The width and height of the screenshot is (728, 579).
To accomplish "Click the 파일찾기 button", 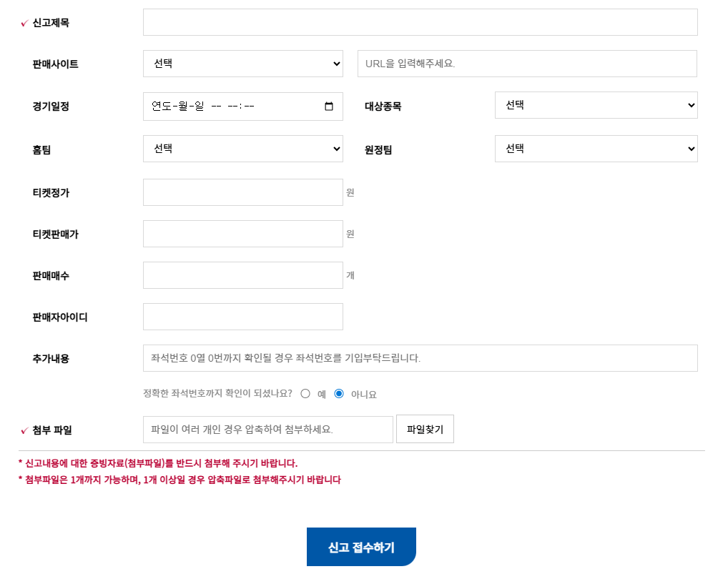I will [x=425, y=429].
